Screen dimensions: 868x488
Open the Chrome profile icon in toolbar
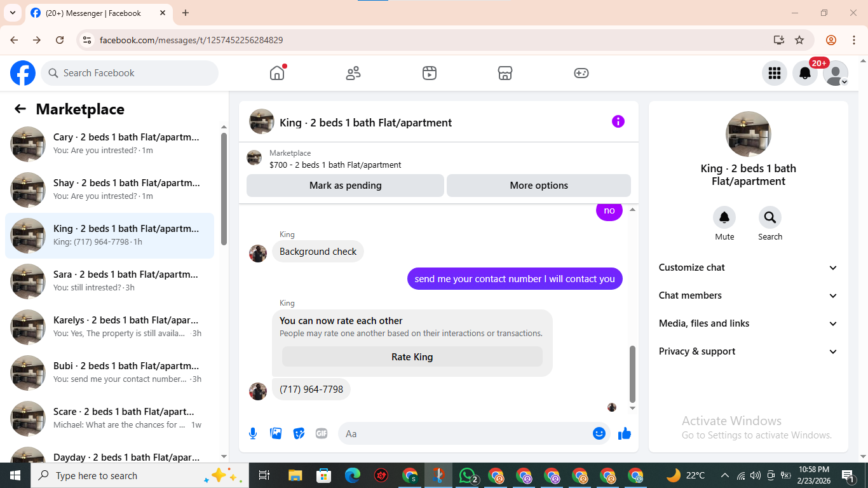(x=831, y=40)
